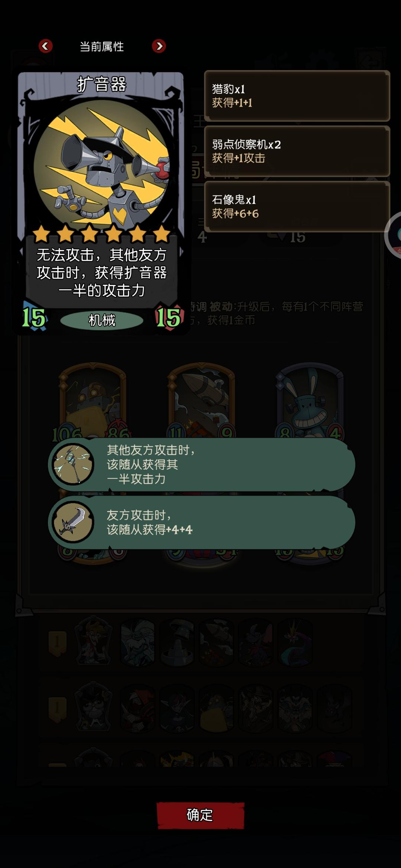Tap the lightning staff ability icon

(x=73, y=464)
